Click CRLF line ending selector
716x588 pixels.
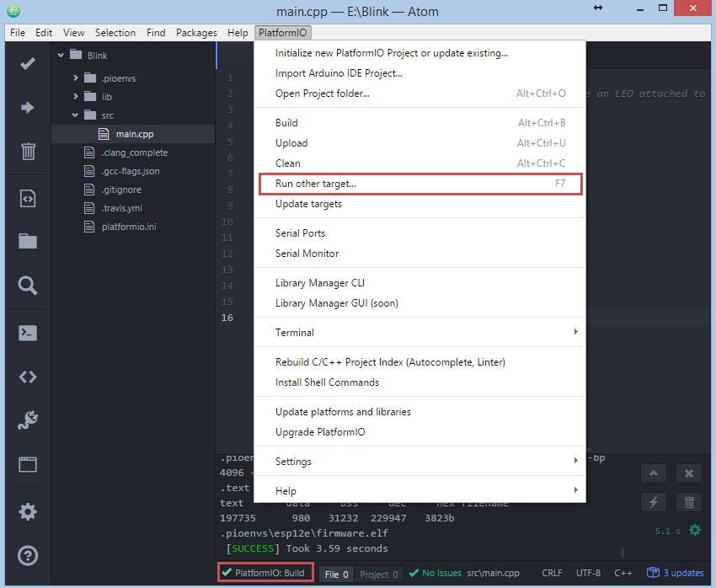click(552, 573)
